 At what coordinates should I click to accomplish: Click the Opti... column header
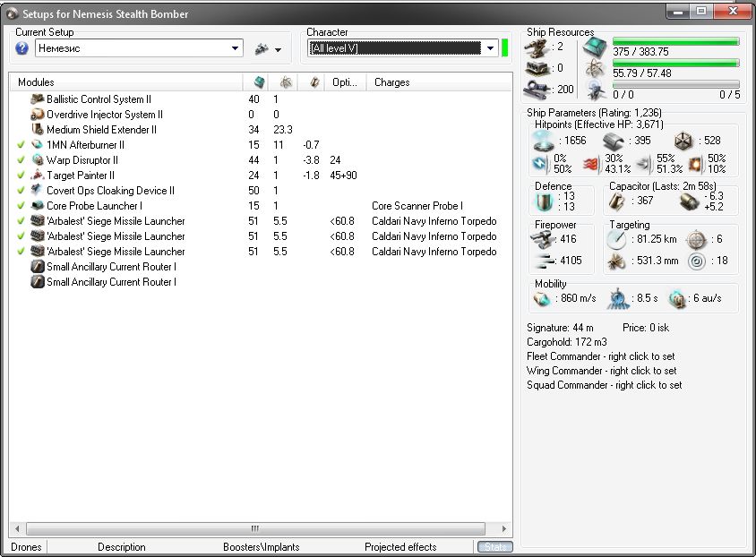[x=345, y=82]
